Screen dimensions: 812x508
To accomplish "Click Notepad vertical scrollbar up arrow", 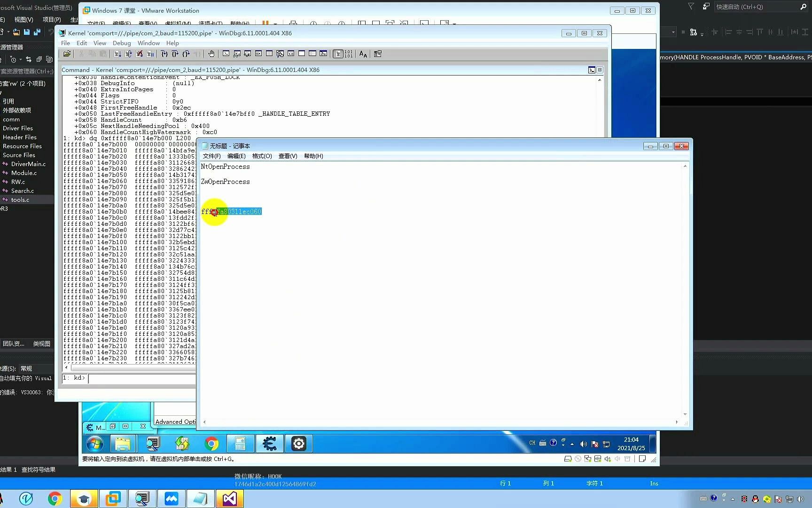I will [685, 166].
